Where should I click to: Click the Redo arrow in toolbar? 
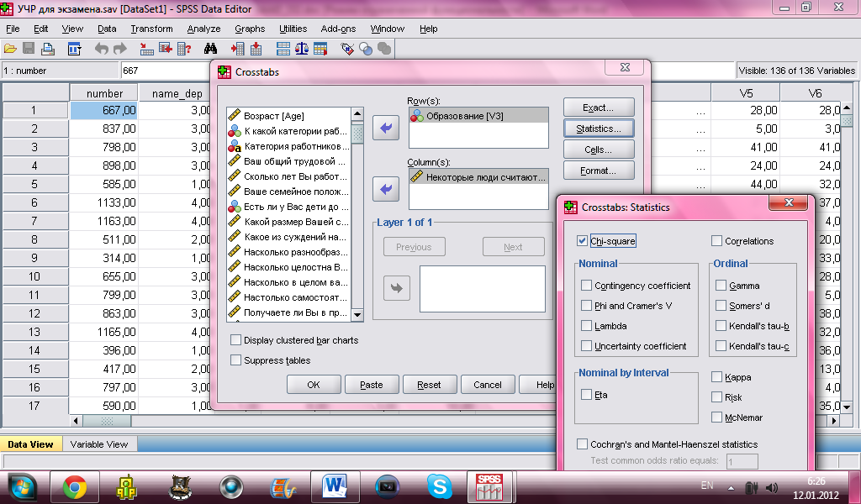point(119,49)
